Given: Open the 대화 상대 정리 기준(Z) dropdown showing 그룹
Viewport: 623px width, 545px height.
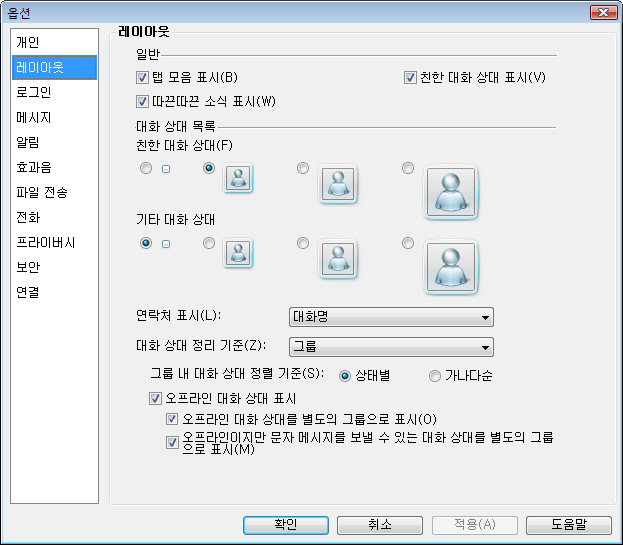Looking at the screenshot, I should pyautogui.click(x=391, y=347).
